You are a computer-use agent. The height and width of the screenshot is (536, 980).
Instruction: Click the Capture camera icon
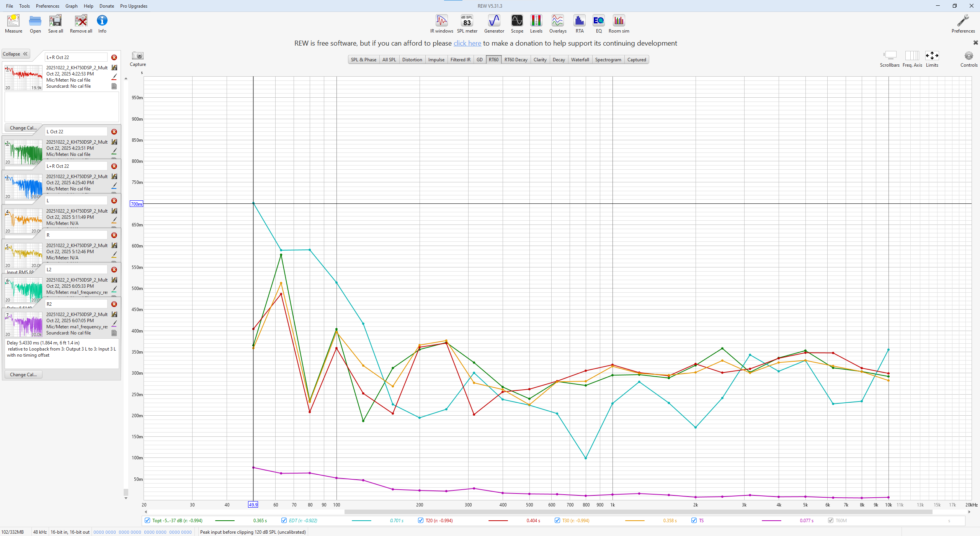click(137, 56)
